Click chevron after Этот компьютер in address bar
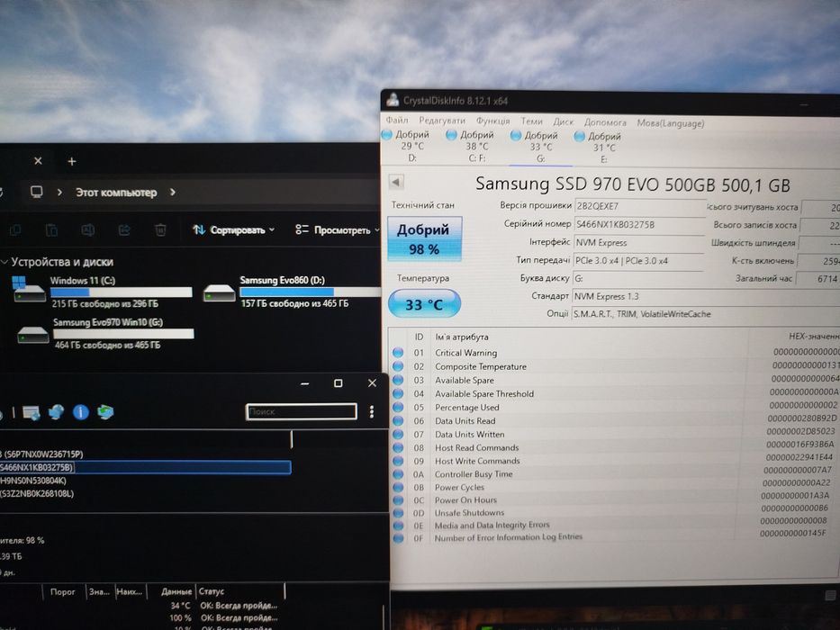Viewport: 840px width, 630px height. pyautogui.click(x=173, y=192)
